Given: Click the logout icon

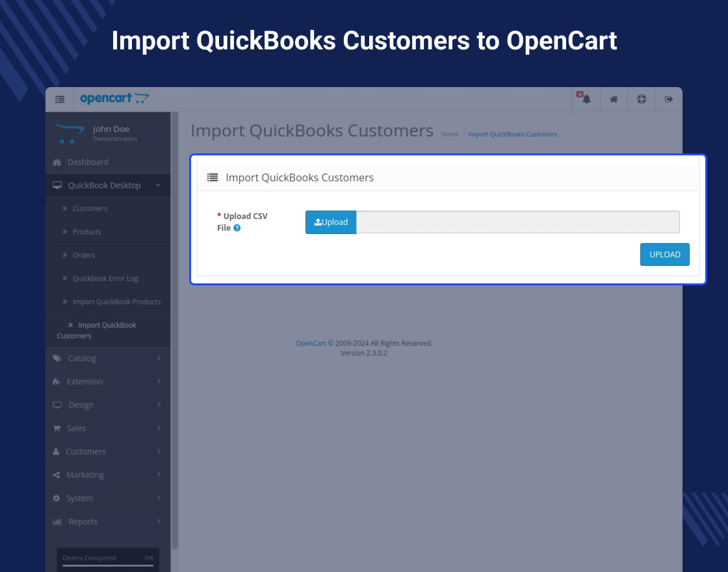Looking at the screenshot, I should 669,99.
